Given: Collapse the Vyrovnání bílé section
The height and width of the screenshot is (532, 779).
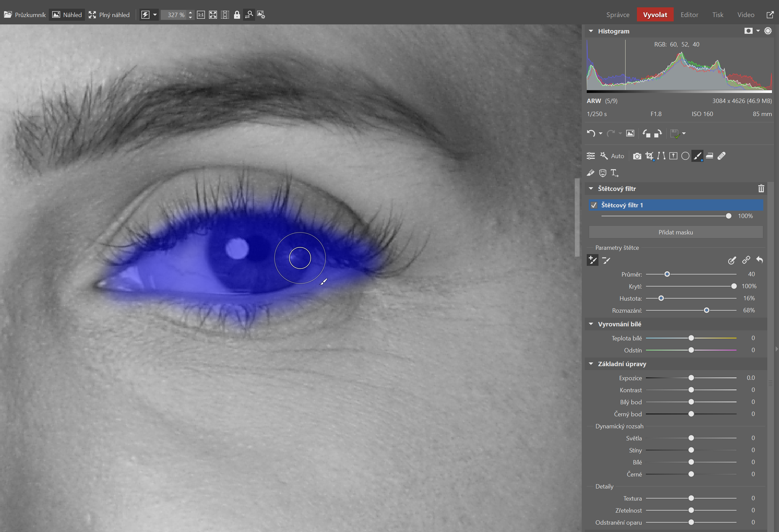Looking at the screenshot, I should (591, 324).
